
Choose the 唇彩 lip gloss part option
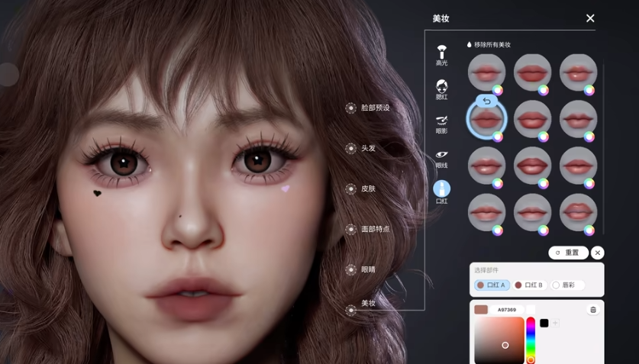tap(567, 285)
